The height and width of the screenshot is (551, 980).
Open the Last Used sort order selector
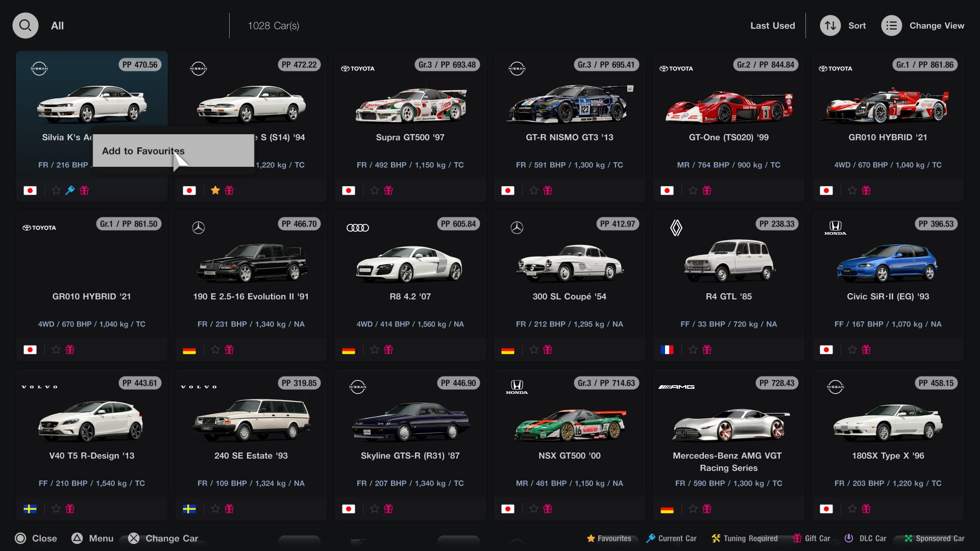[772, 26]
